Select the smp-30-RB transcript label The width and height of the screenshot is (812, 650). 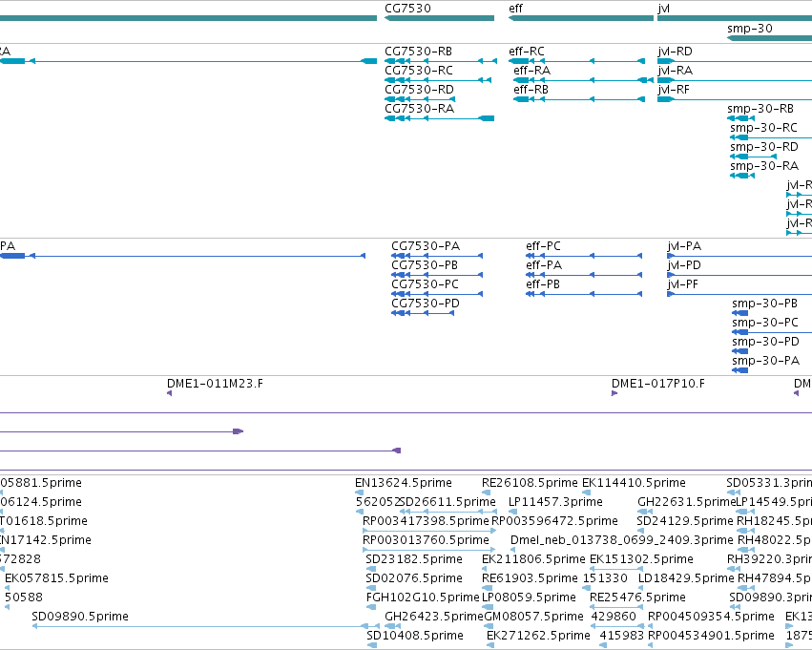click(x=760, y=109)
